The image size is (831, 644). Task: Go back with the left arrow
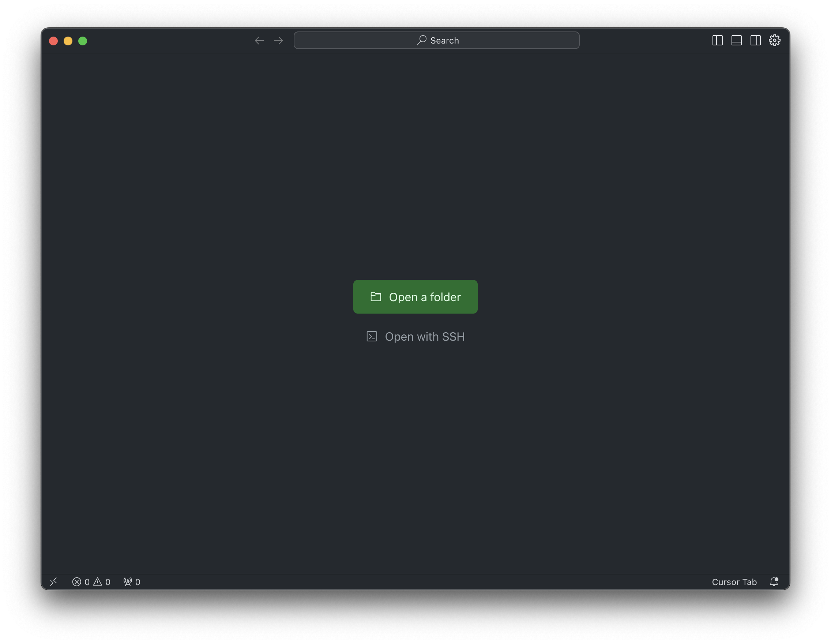[x=259, y=40]
